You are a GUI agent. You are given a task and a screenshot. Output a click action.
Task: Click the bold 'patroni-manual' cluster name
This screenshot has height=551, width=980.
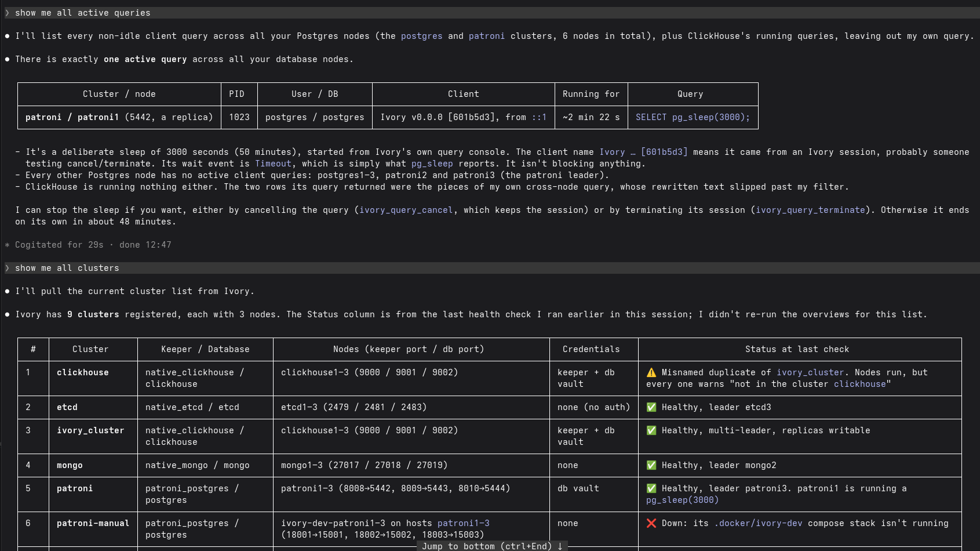pos(93,523)
